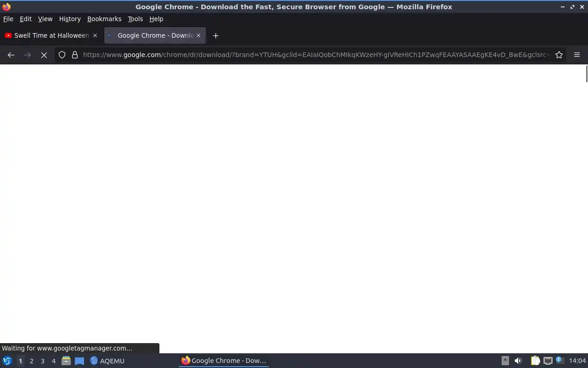This screenshot has height=368, width=588.
Task: Close the Google Chrome download tab
Action: pos(198,35)
